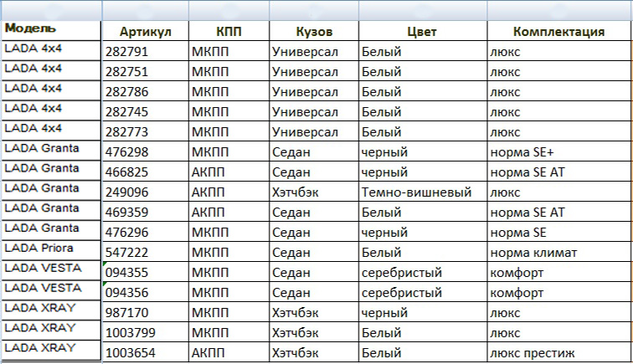Click МКПП cell in row 547222

(229, 252)
